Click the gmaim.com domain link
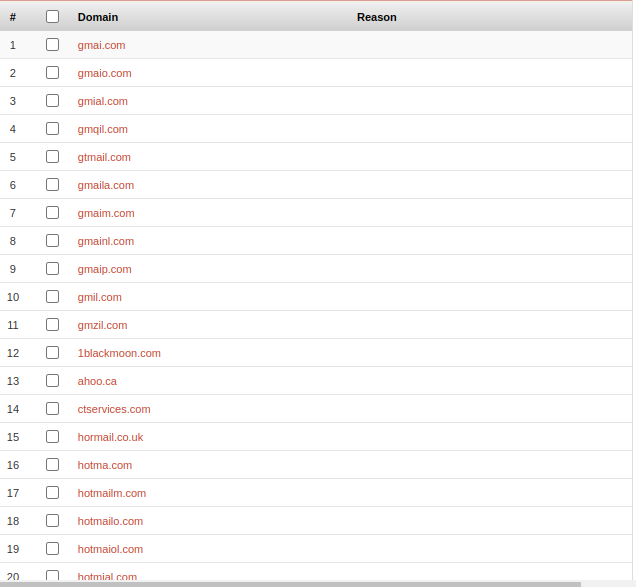Image resolution: width=636 pixels, height=587 pixels. (x=106, y=213)
